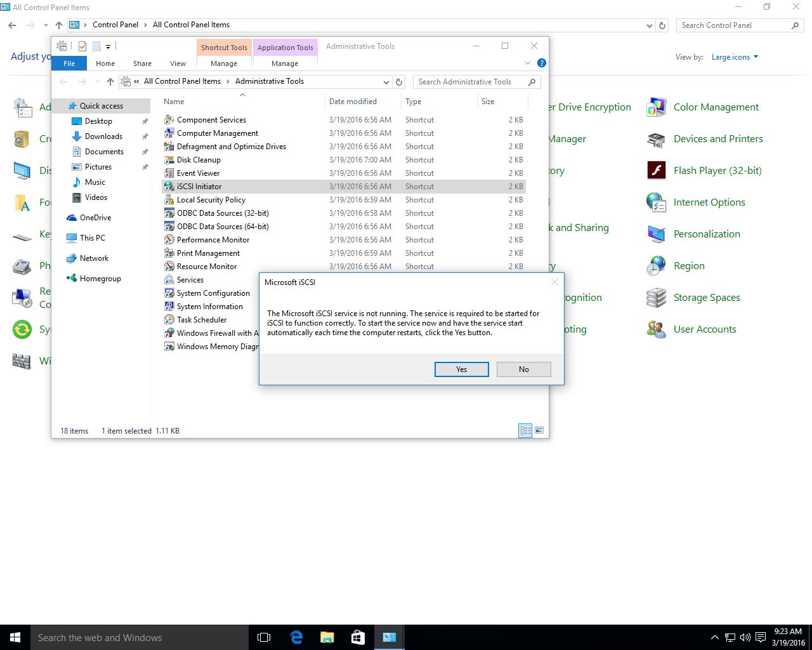Open Microsoft Edge from the taskbar
Screen dimensions: 812x650
296,637
